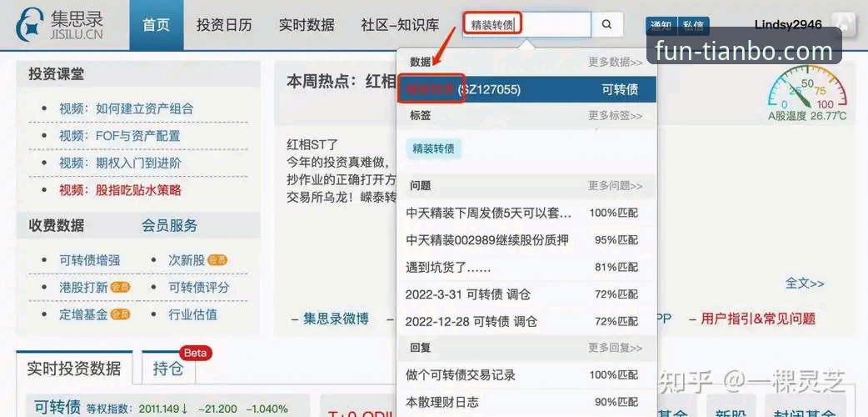
Task: Select the SZ127055 可转债 search result
Action: pos(527,89)
